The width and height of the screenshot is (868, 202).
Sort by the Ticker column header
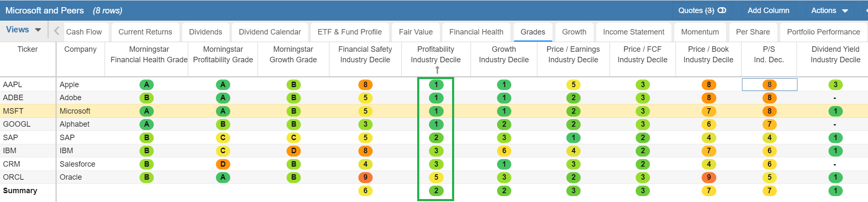[x=28, y=49]
